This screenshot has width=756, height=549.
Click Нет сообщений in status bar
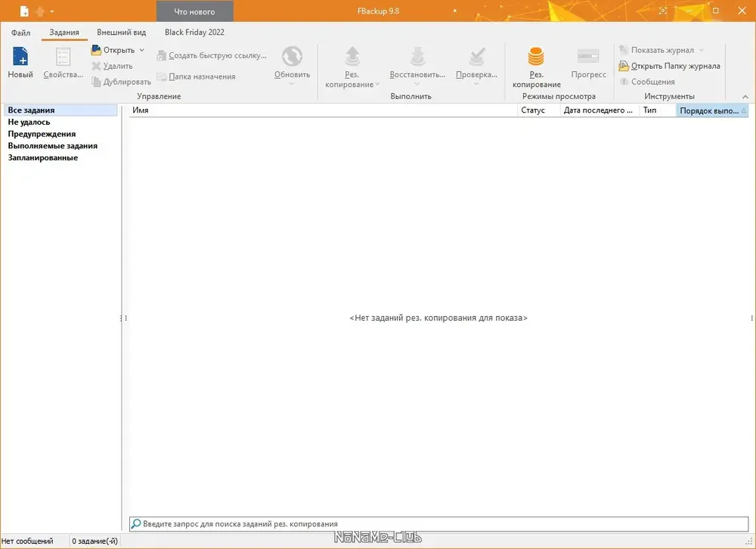click(x=27, y=541)
